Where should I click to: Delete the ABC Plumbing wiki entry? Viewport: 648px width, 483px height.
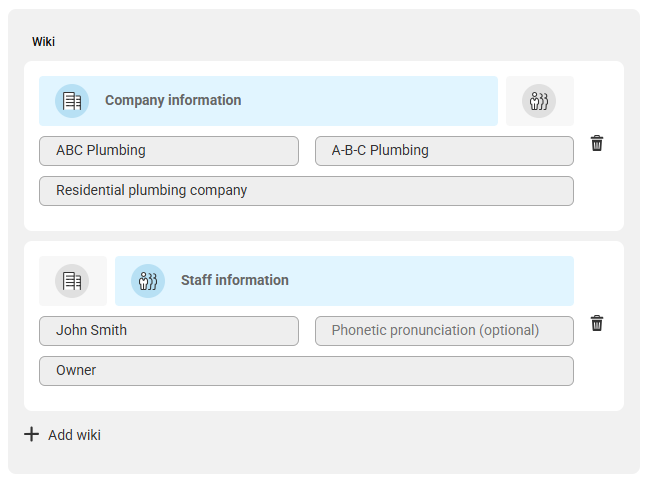tap(597, 143)
